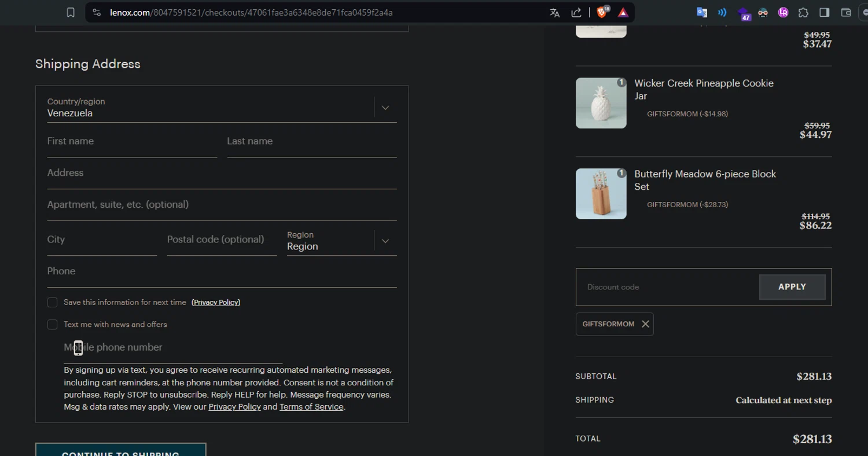Viewport: 868px width, 456px height.
Task: Click the SUBTOTAL label
Action: pyautogui.click(x=596, y=377)
